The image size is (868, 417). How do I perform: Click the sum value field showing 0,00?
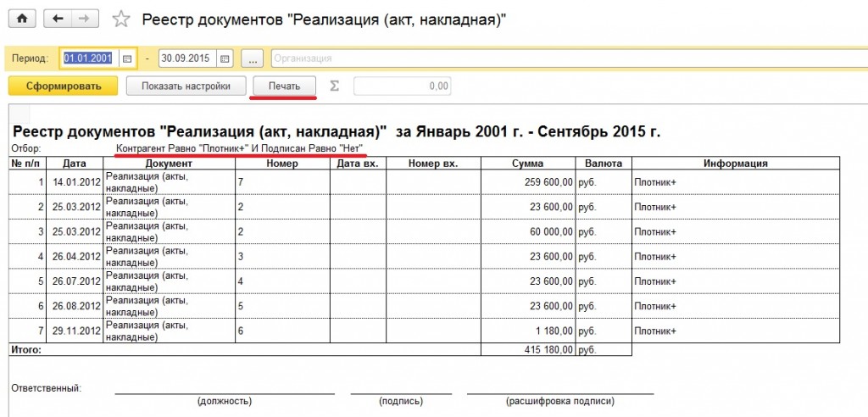click(402, 86)
